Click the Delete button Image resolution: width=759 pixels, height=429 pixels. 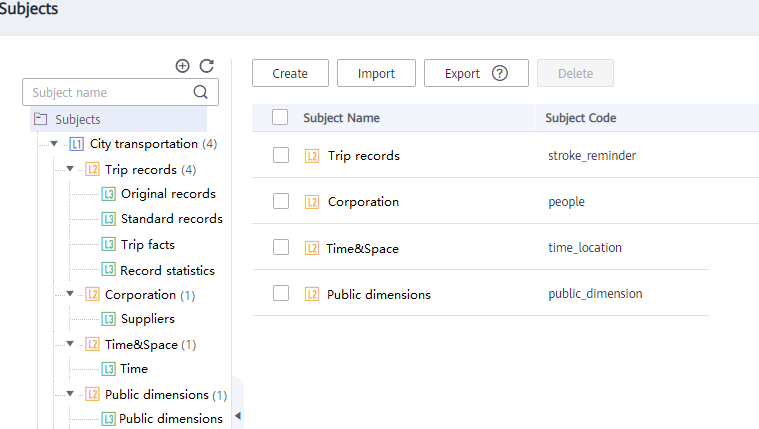coord(575,73)
